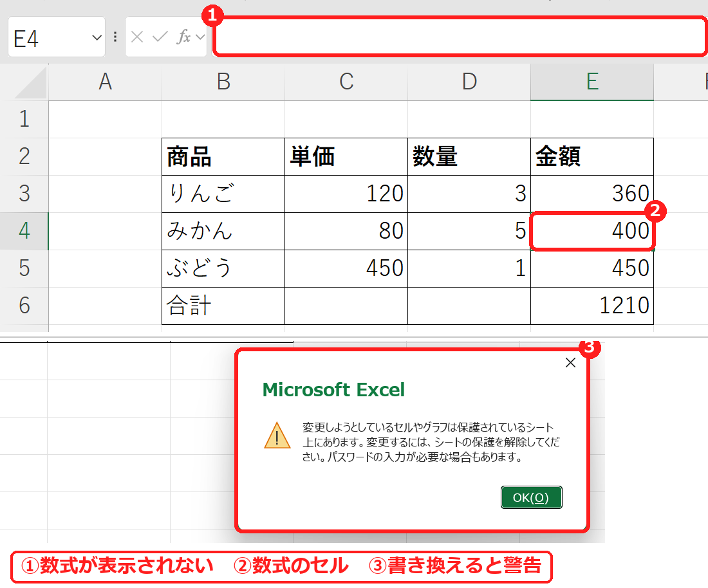This screenshot has height=588, width=708.
Task: Click inside the empty formula bar
Action: tap(460, 37)
